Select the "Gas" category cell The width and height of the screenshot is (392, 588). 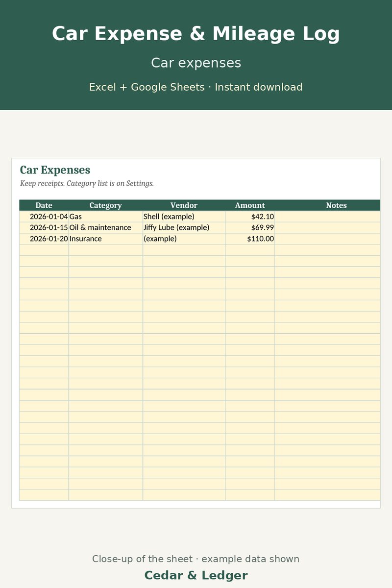tap(106, 217)
